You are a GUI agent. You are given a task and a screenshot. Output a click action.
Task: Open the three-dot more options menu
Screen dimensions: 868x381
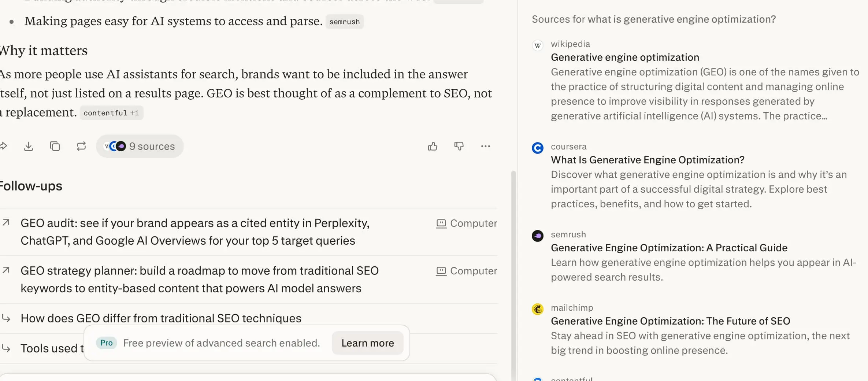pos(486,146)
